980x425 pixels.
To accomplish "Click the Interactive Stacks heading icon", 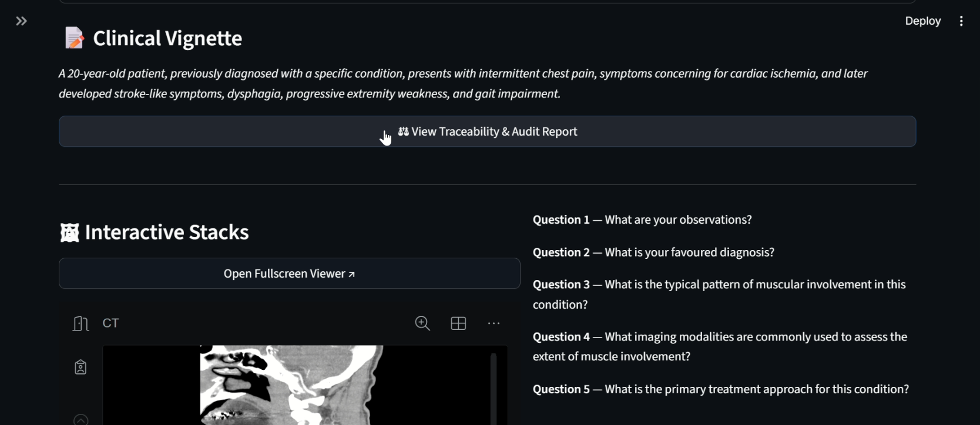I will 69,232.
